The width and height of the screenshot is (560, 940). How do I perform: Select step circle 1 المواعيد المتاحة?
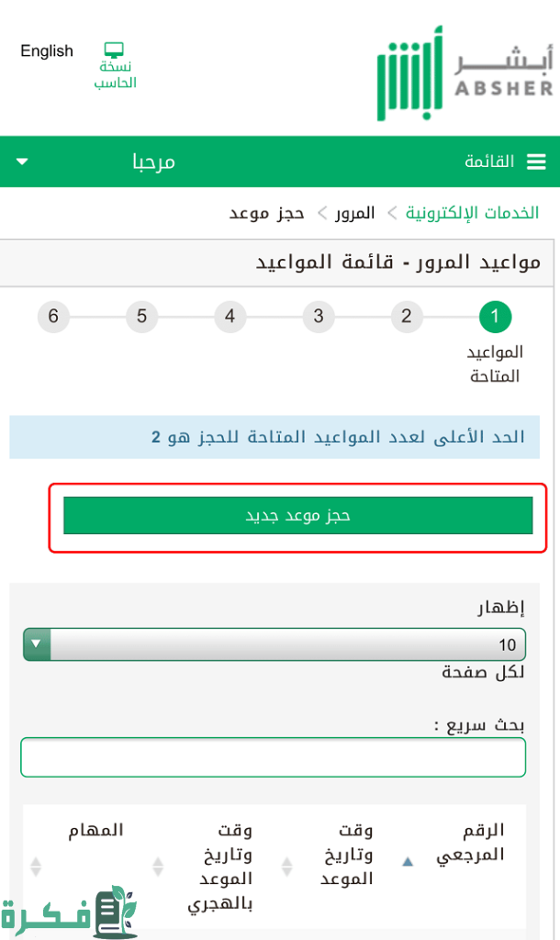coord(495,316)
